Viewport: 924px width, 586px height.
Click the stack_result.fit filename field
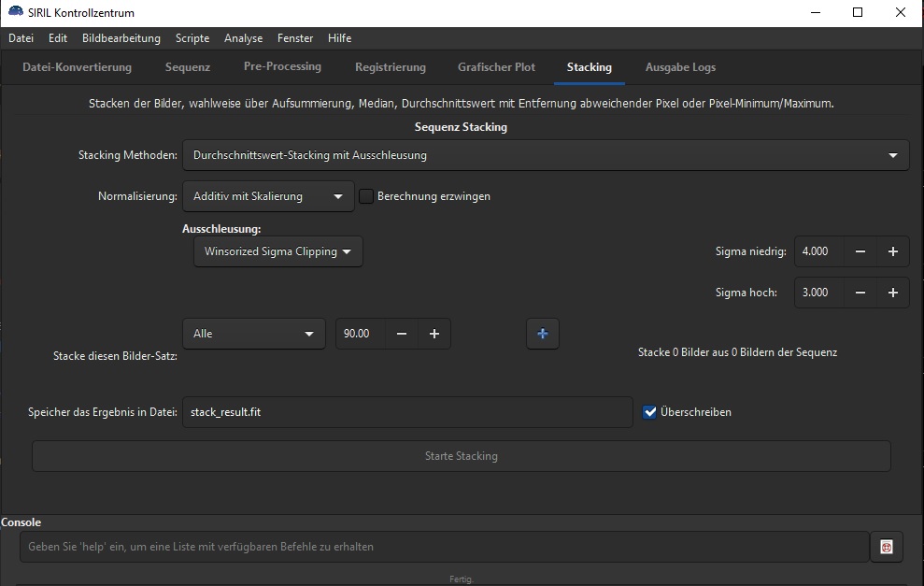[x=407, y=412]
